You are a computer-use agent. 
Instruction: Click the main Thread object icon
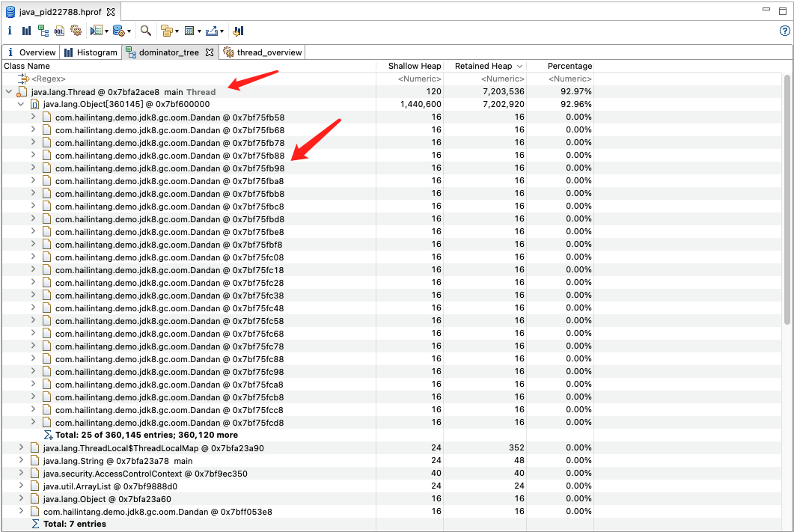(x=22, y=92)
